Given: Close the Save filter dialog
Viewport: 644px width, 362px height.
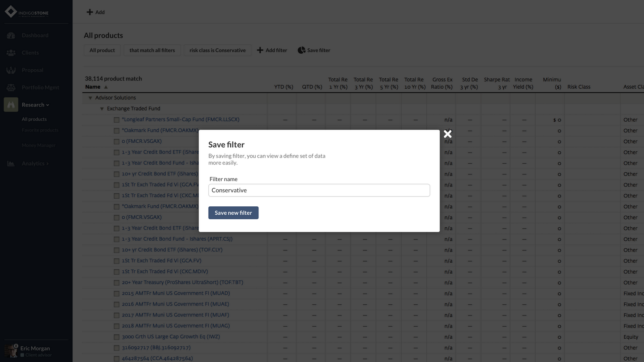Looking at the screenshot, I should pyautogui.click(x=447, y=134).
